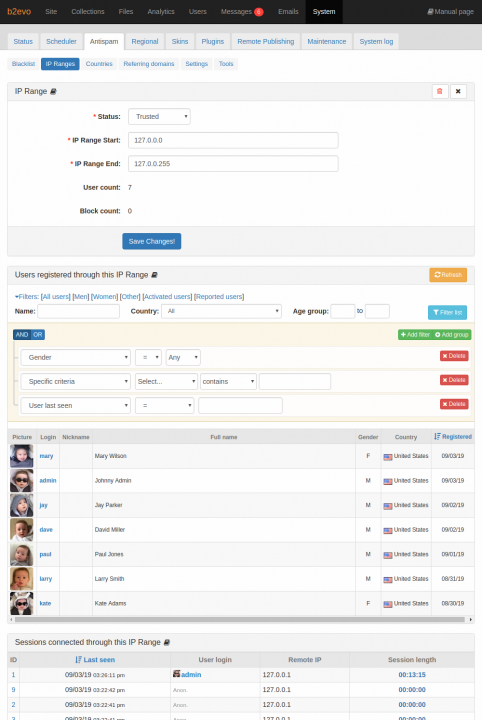The image size is (482, 720).
Task: Open the Status dropdown set to Trusted
Action: click(159, 117)
